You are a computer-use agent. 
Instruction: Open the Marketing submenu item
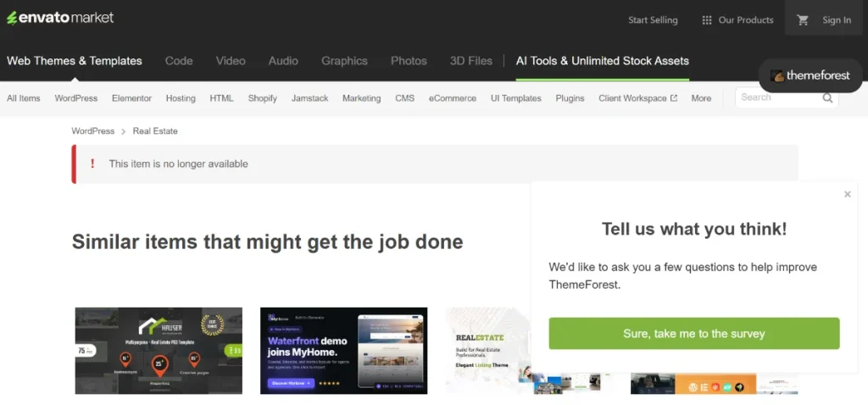(361, 98)
